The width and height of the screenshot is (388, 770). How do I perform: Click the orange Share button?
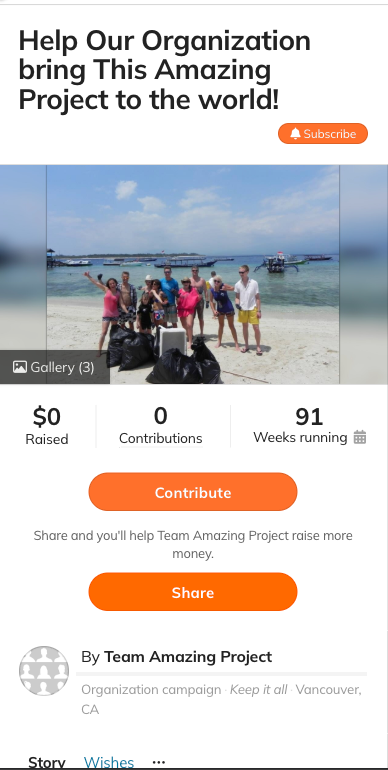pyautogui.click(x=193, y=592)
